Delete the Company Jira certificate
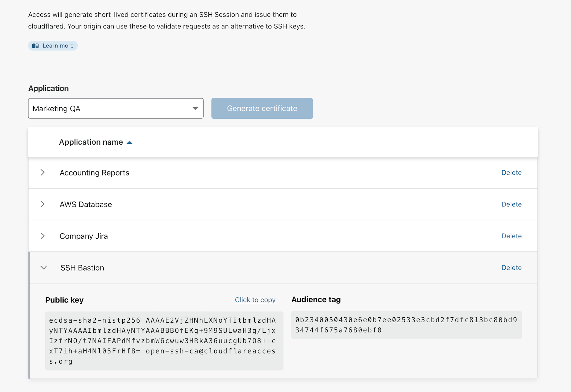Image resolution: width=571 pixels, height=392 pixels. (x=511, y=236)
